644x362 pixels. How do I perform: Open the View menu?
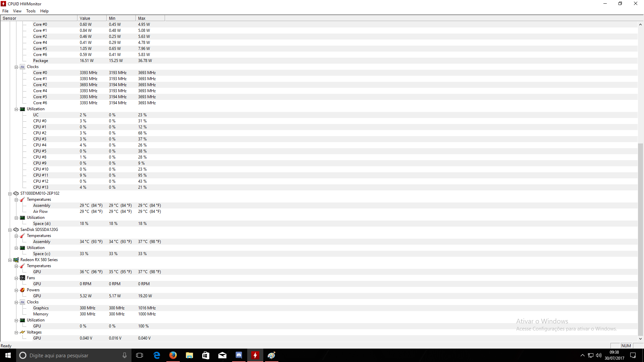[17, 11]
